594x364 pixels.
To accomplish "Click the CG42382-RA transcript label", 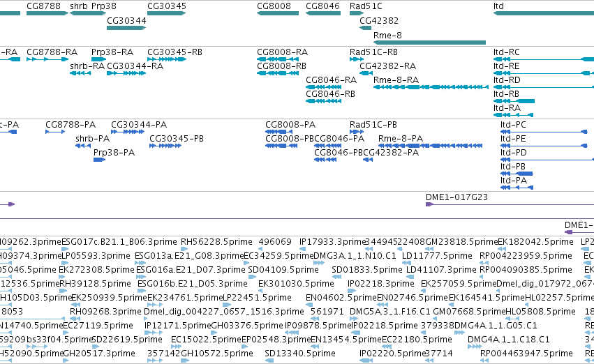I will (387, 66).
